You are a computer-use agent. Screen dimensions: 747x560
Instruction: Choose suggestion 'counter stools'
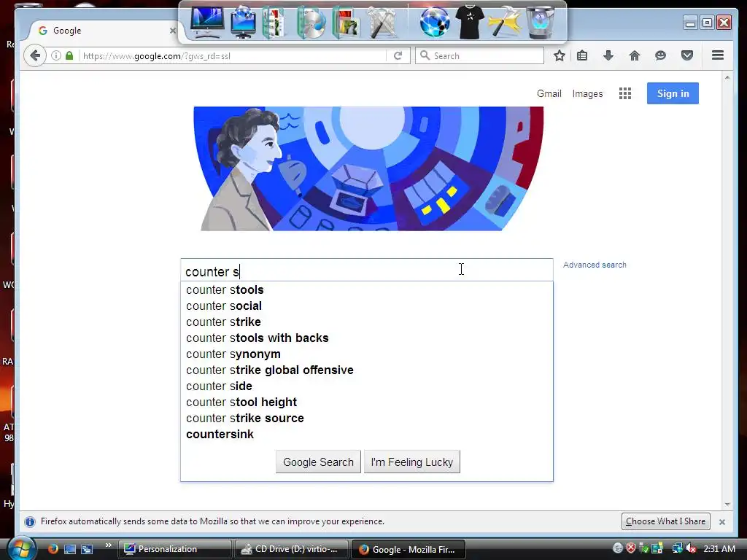(367, 289)
